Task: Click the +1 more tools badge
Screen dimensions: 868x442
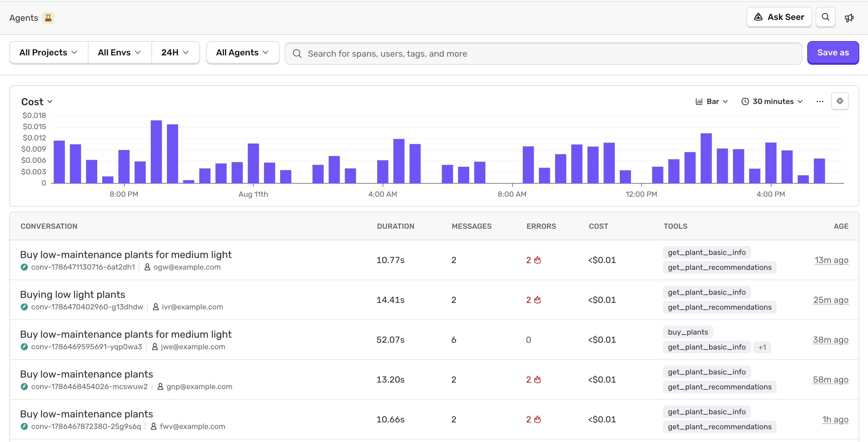Action: coord(762,347)
